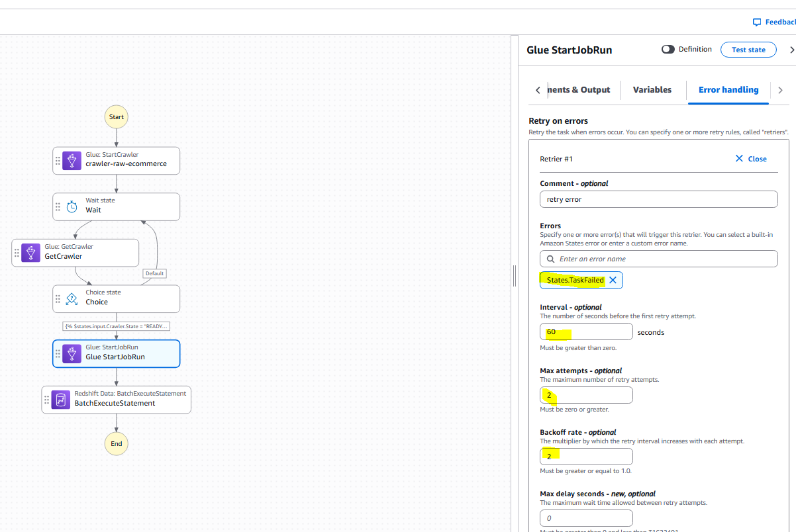Focus the Enter an error name search field

[659, 259]
